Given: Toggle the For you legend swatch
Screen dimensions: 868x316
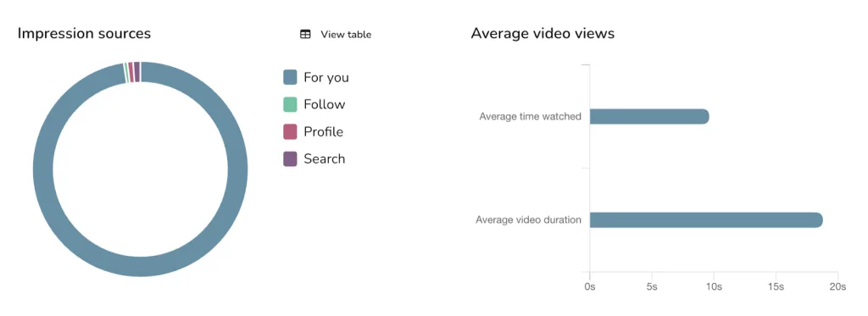Looking at the screenshot, I should click(290, 77).
